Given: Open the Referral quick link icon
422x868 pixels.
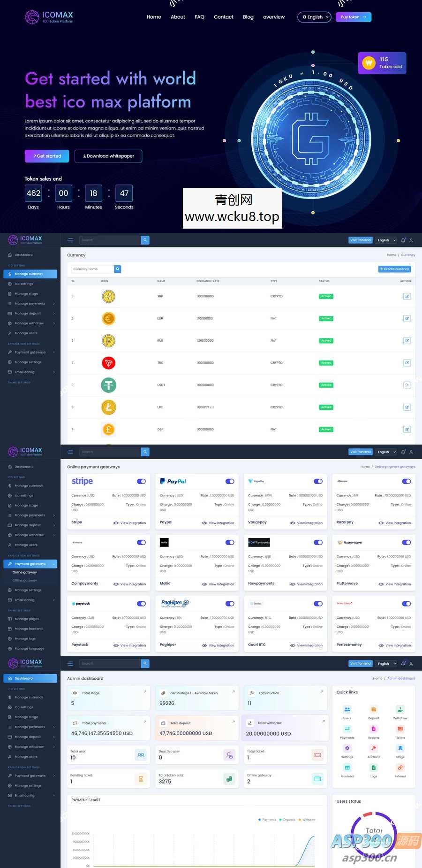Looking at the screenshot, I should (x=400, y=768).
